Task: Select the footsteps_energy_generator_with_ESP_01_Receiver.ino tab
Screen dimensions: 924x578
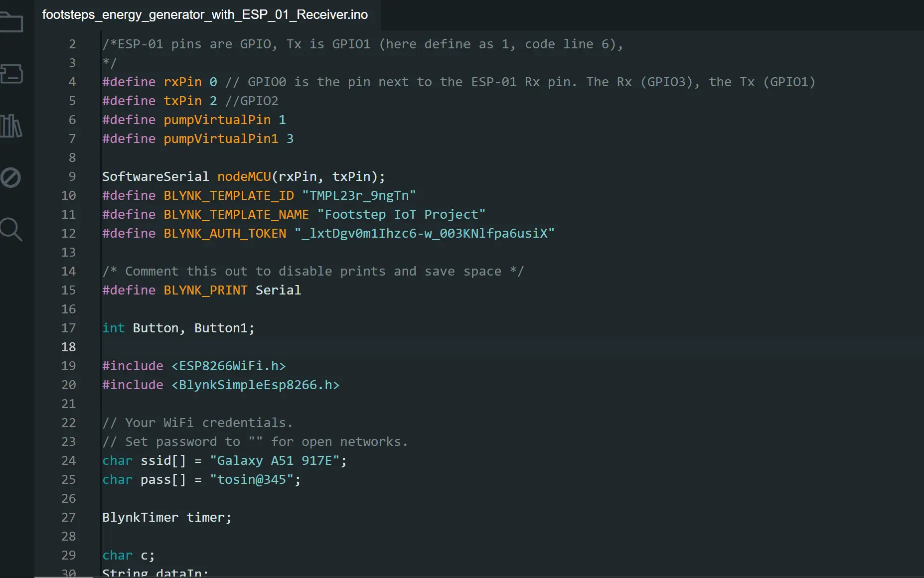Action: [205, 14]
